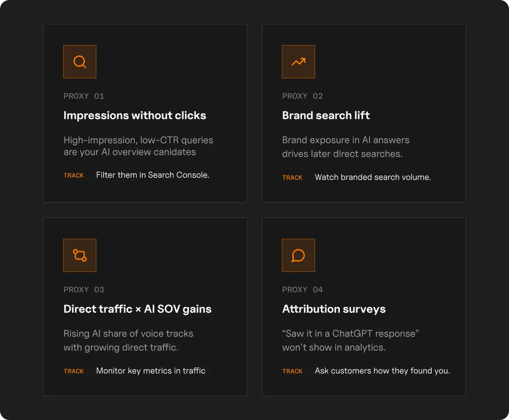The image size is (509, 420).
Task: Click the orange TRACK label under Attribution surveys
Action: pos(292,371)
